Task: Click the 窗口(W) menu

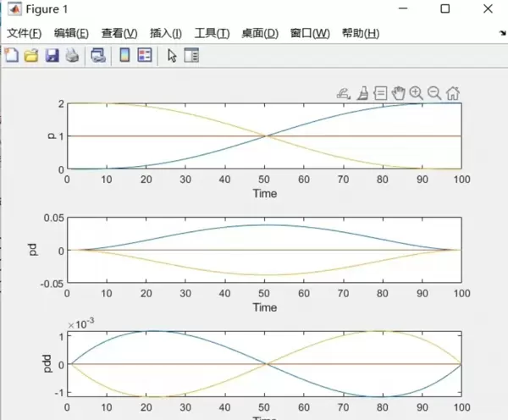Action: coord(310,33)
